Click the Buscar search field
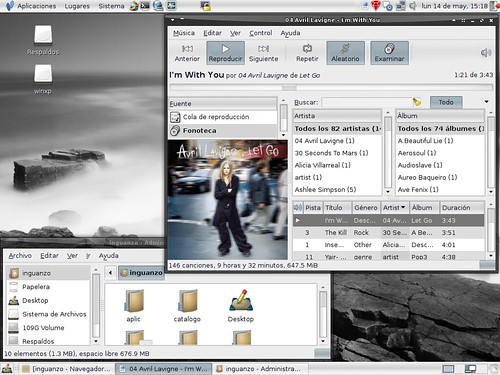Viewport: 500px width, 375px height. tap(367, 102)
